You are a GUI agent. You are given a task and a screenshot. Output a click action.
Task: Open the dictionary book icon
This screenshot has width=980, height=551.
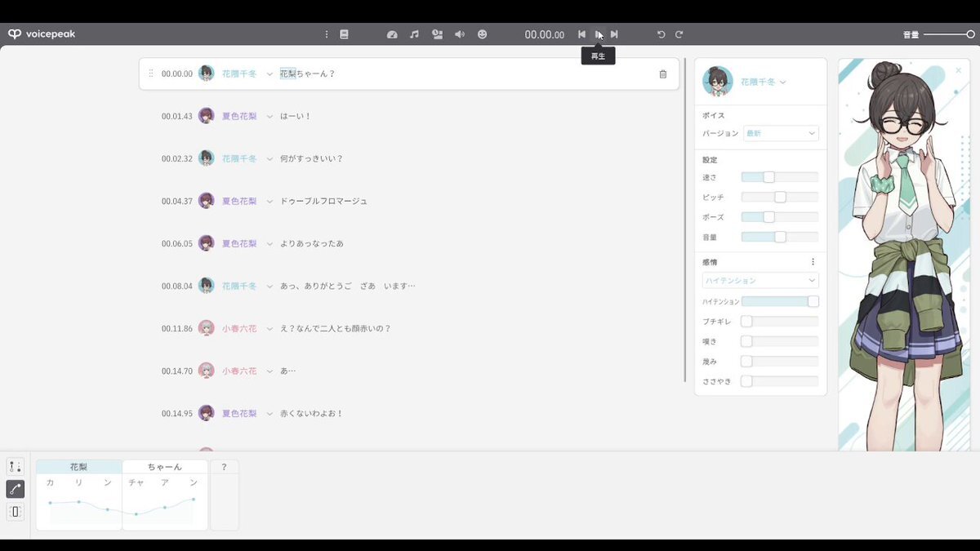click(x=344, y=34)
